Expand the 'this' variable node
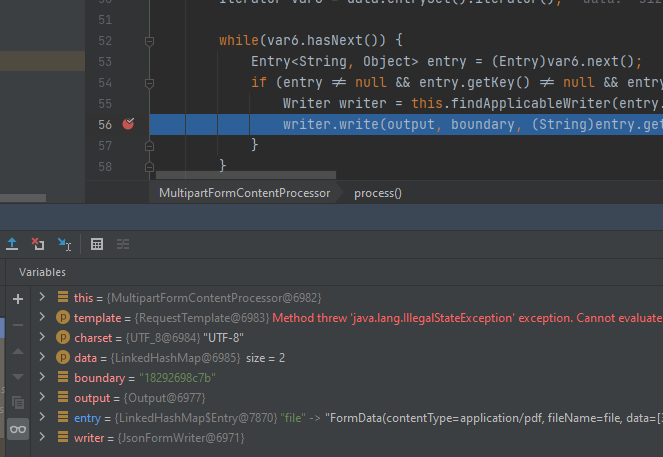The image size is (663, 457). 42,297
